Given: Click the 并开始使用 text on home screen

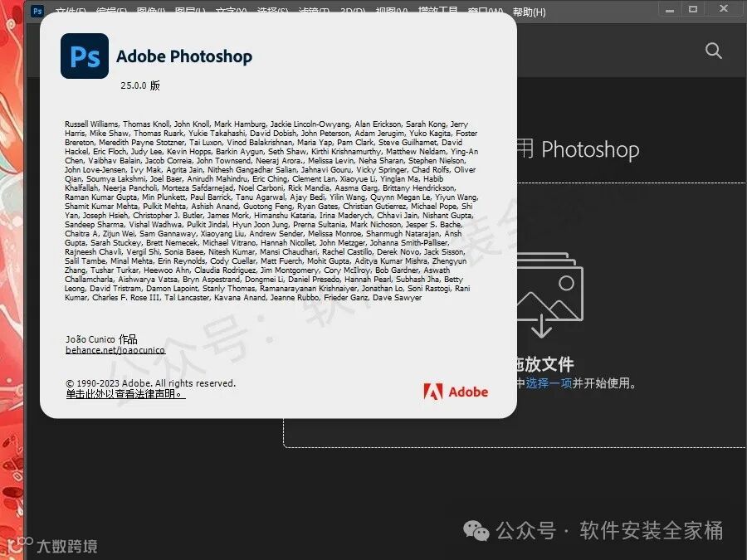Looking at the screenshot, I should [x=603, y=382].
